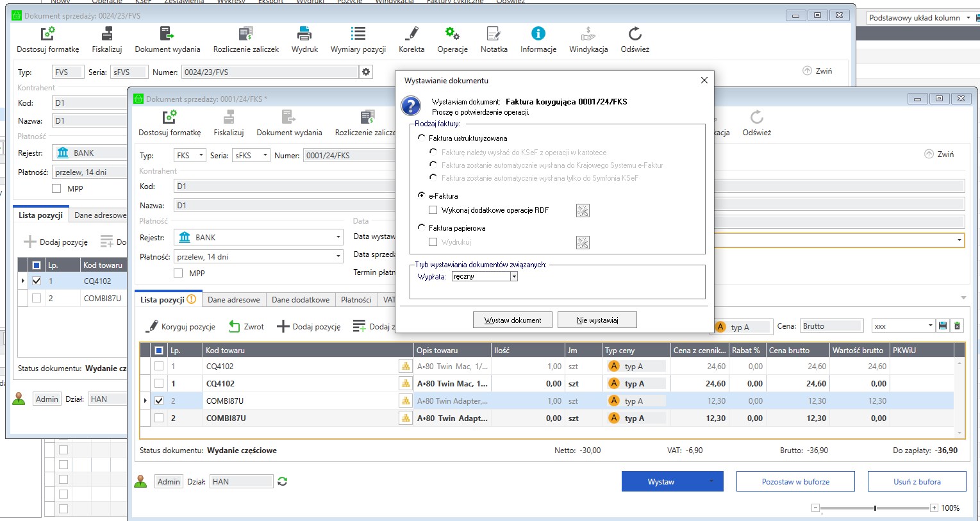Click Notatka note icon

pyautogui.click(x=494, y=34)
